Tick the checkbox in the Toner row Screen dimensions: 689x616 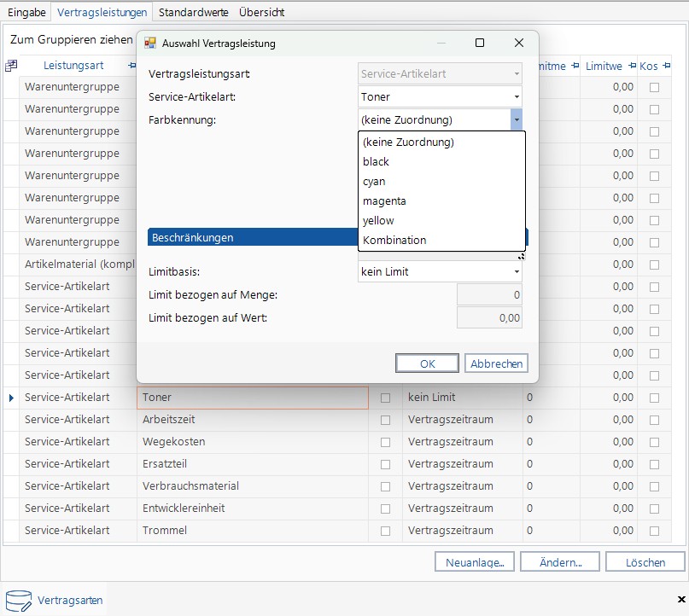pyautogui.click(x=385, y=398)
